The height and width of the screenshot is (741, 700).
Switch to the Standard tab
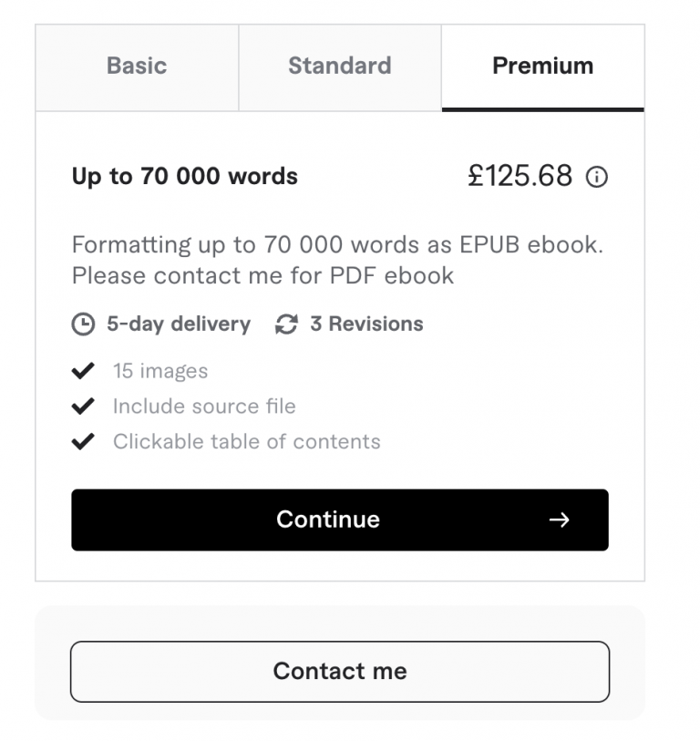[340, 66]
